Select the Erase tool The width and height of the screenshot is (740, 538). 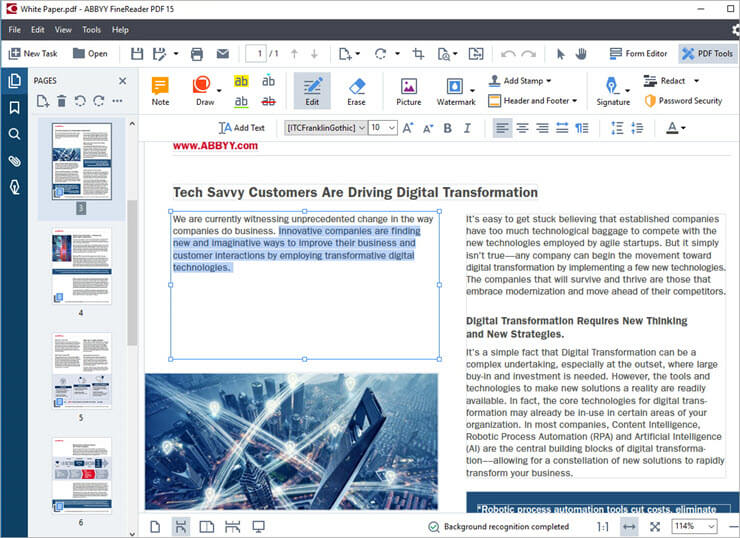(356, 90)
